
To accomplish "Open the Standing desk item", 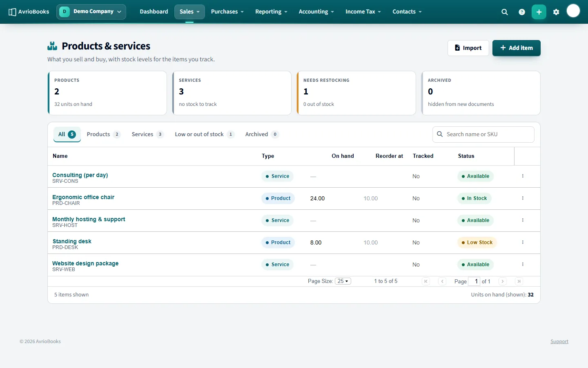I will pos(72,241).
